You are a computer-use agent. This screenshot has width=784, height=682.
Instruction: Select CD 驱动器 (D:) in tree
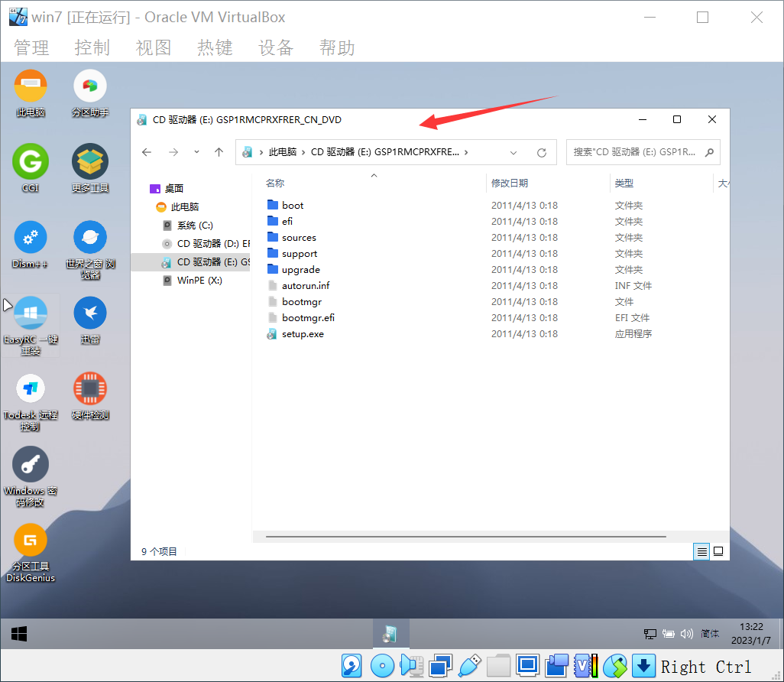point(206,244)
